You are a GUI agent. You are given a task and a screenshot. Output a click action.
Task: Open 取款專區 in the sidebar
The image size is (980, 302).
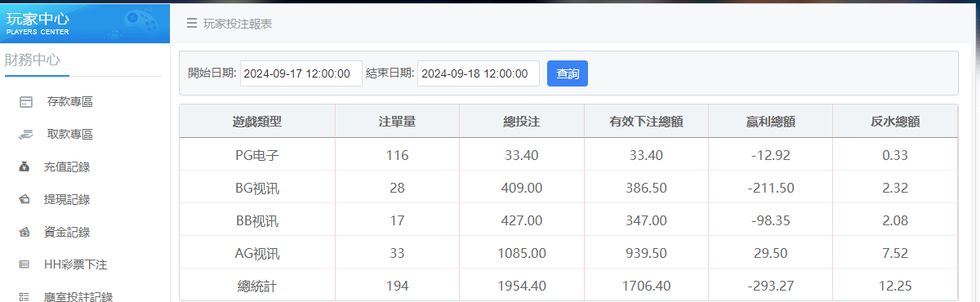(69, 135)
